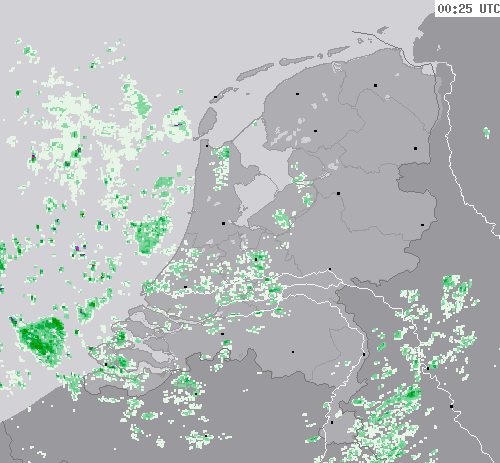500x463 pixels.
Task: Select the Arnhem marker dot
Action: (x=330, y=269)
